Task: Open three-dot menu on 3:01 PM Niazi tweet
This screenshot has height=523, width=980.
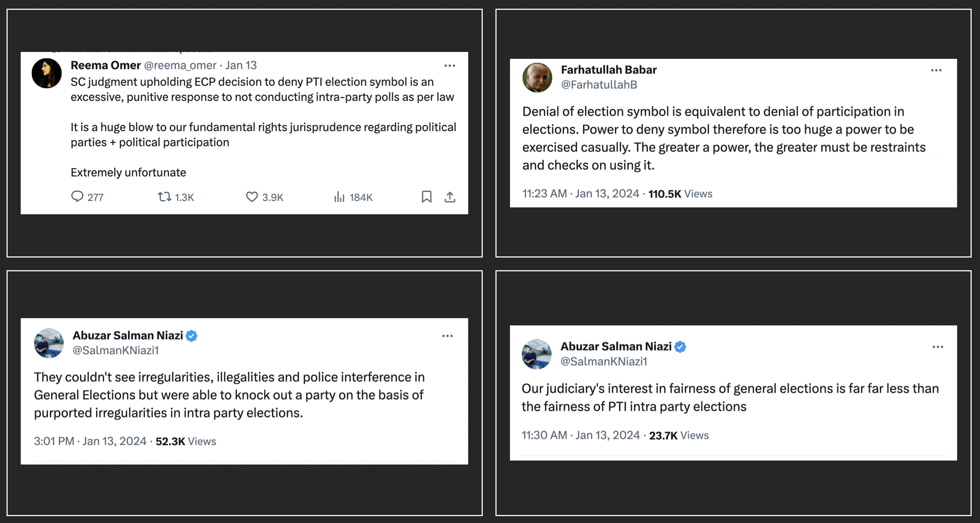Action: click(448, 336)
